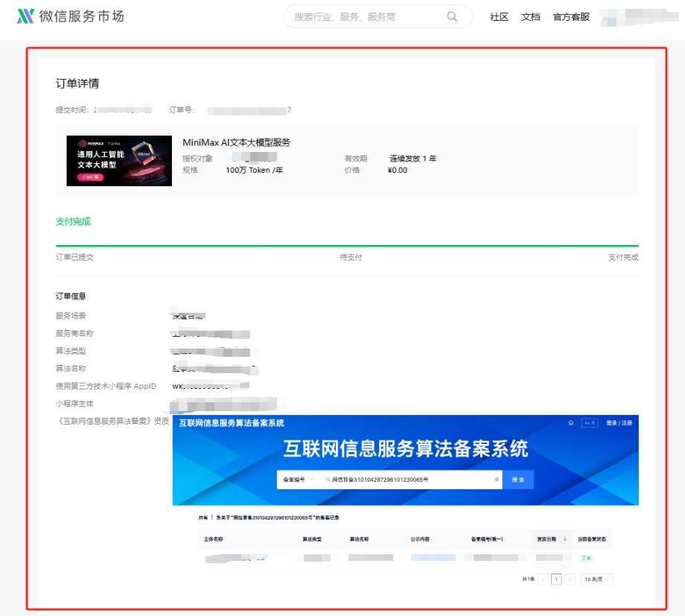
Task: Select the 100万 Token /年 spec value
Action: 254,170
